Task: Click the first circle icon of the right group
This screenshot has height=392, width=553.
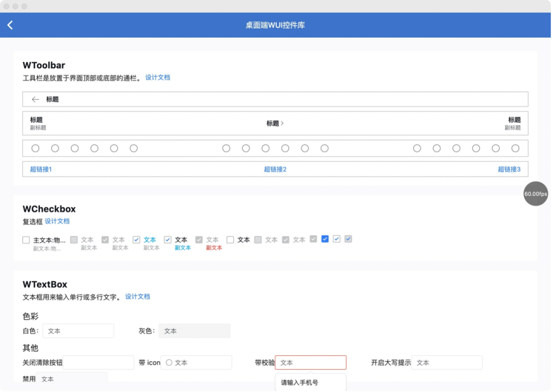Action: tap(417, 148)
